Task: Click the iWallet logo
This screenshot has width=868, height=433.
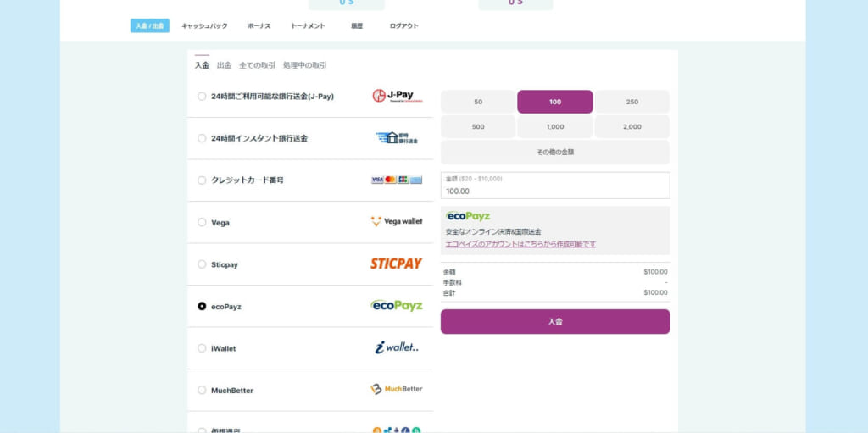Action: point(397,347)
